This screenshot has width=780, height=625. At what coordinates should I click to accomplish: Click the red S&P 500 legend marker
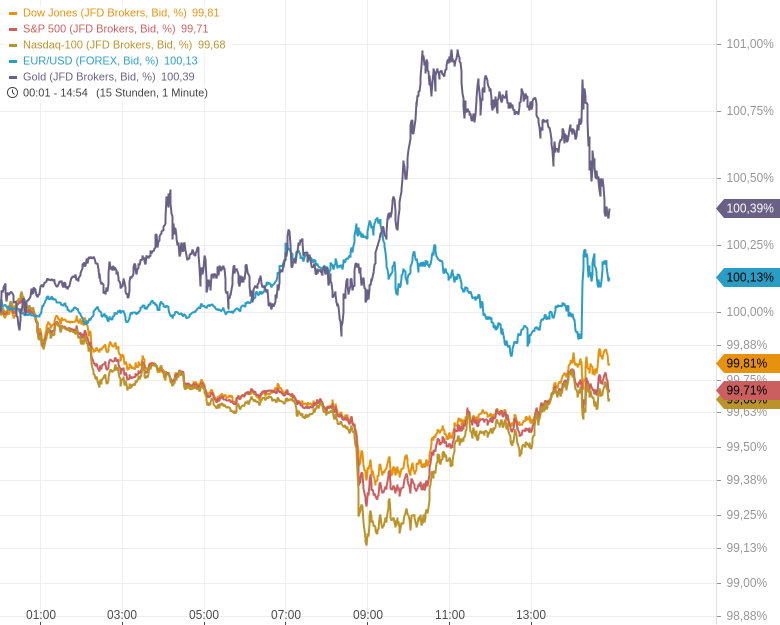pos(13,29)
